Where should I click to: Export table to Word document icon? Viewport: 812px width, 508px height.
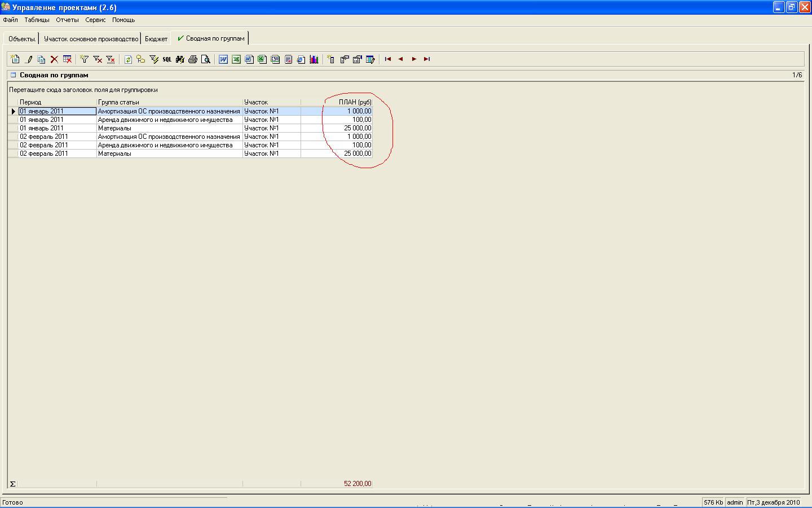(x=223, y=59)
